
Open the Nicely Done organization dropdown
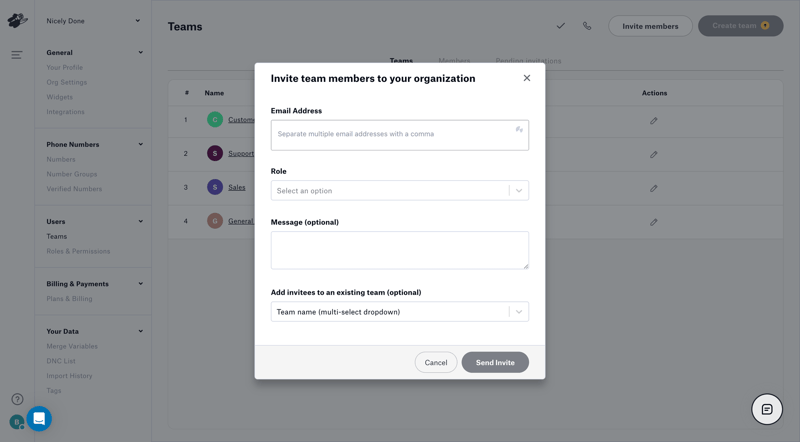point(93,21)
